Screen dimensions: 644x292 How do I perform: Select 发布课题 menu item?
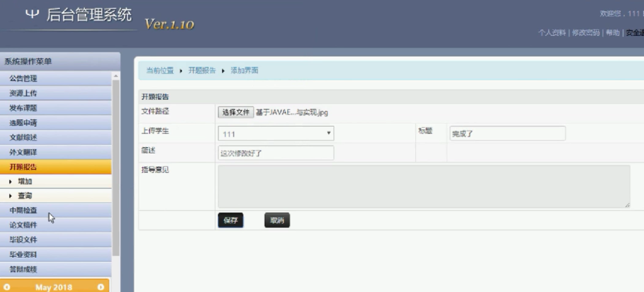tap(23, 108)
